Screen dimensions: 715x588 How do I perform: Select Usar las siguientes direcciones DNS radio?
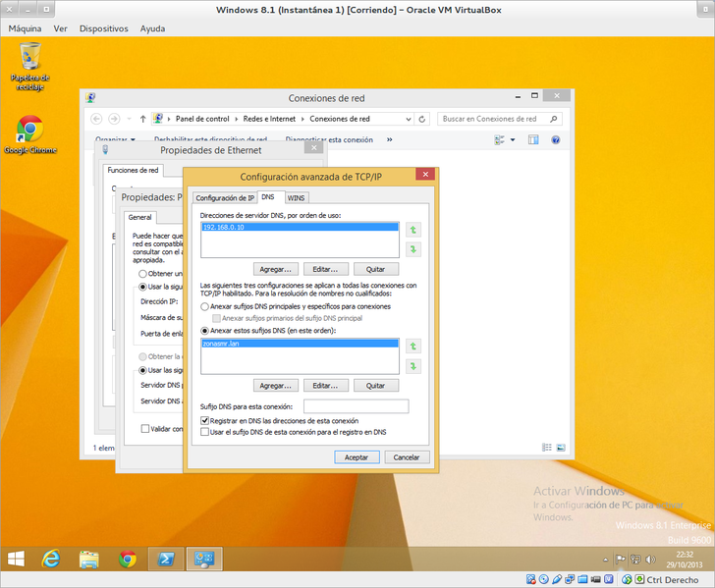tap(142, 370)
